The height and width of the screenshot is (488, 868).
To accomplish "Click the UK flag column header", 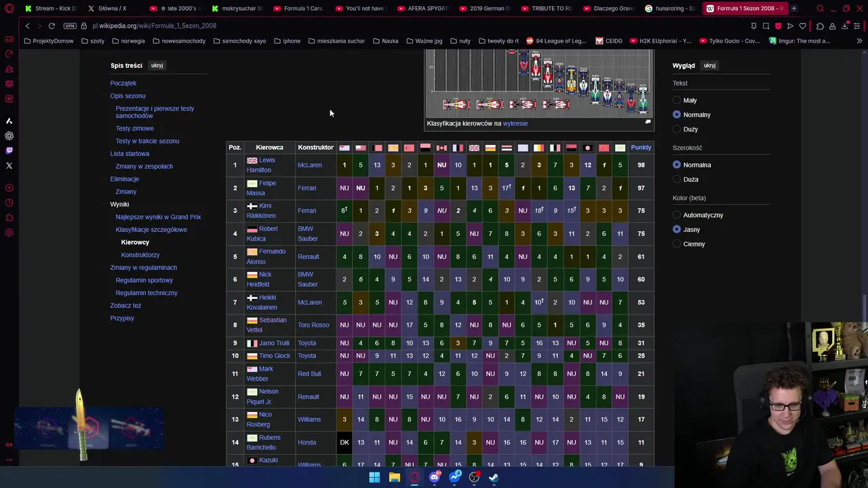I will pyautogui.click(x=474, y=148).
